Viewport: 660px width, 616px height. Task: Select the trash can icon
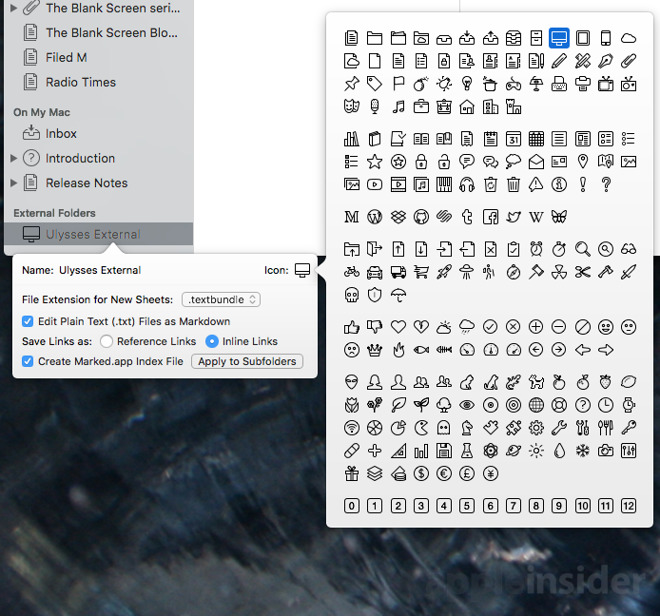pyautogui.click(x=513, y=184)
